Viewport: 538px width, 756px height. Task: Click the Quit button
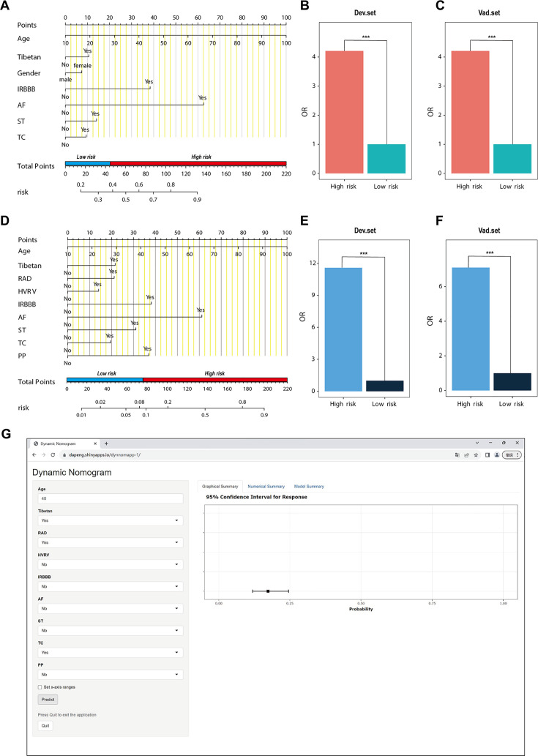pos(45,725)
